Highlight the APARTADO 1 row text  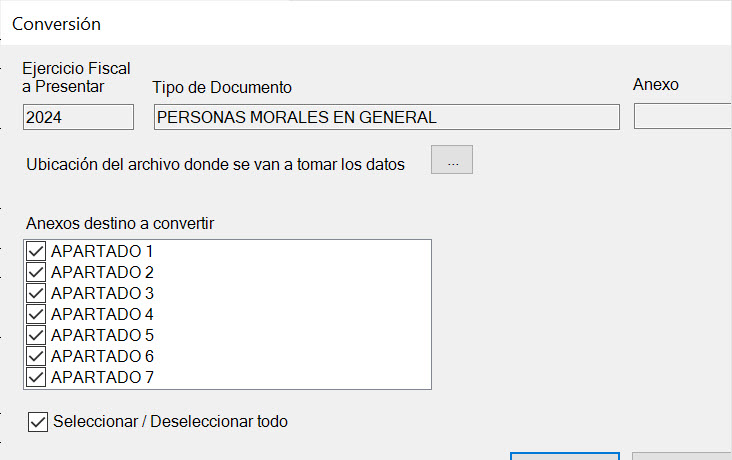102,251
